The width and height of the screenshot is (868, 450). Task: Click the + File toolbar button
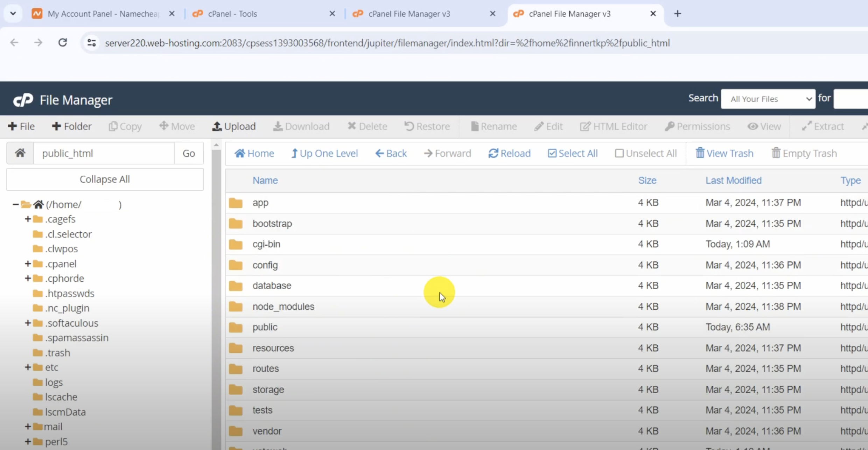coord(21,126)
